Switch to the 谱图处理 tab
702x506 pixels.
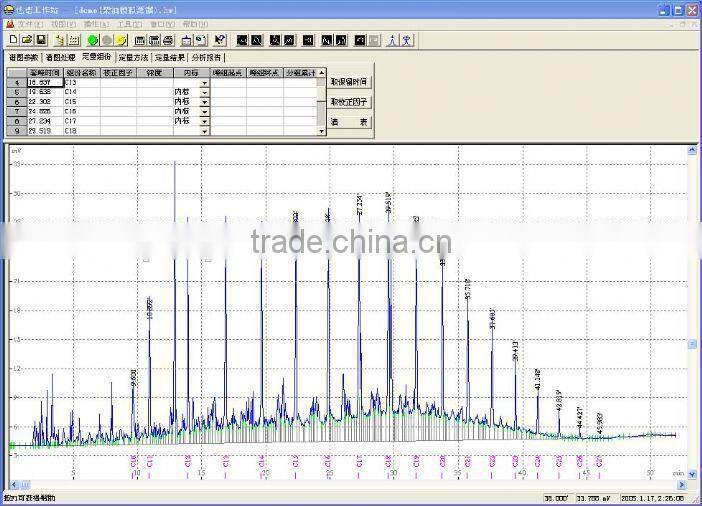click(x=61, y=57)
